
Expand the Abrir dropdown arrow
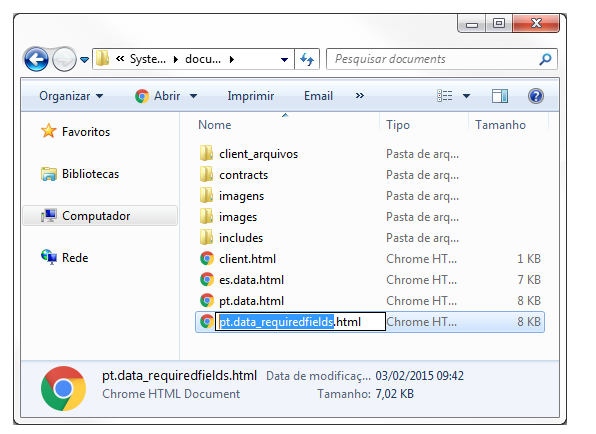[x=193, y=96]
